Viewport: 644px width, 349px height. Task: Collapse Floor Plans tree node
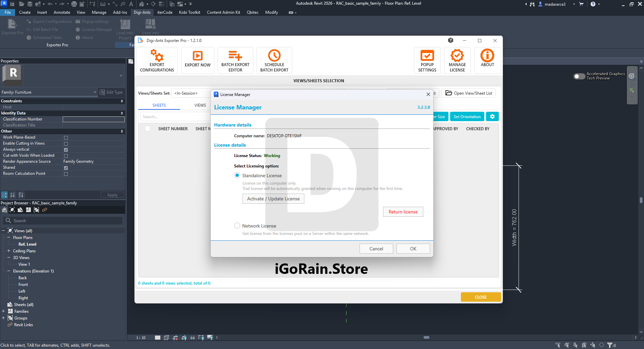pyautogui.click(x=9, y=237)
